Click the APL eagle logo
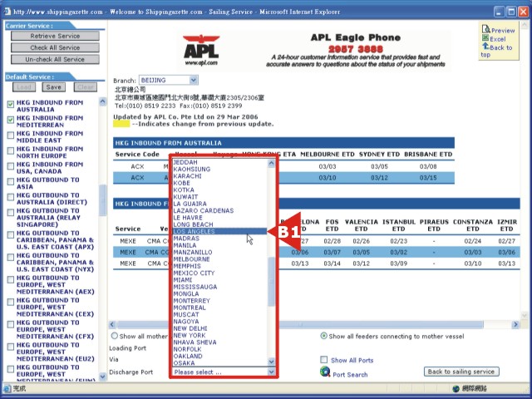532x399 pixels. point(201,49)
